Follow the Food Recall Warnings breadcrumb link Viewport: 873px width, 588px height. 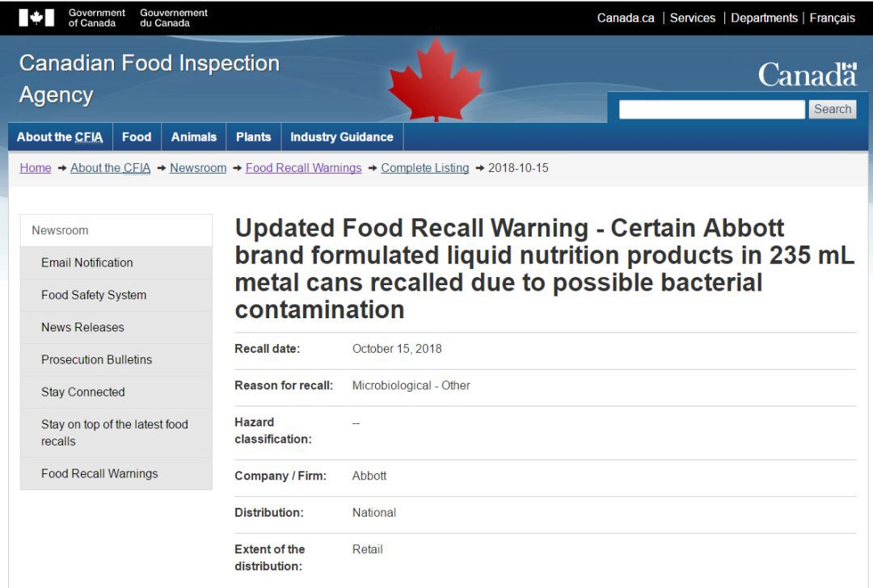[303, 168]
